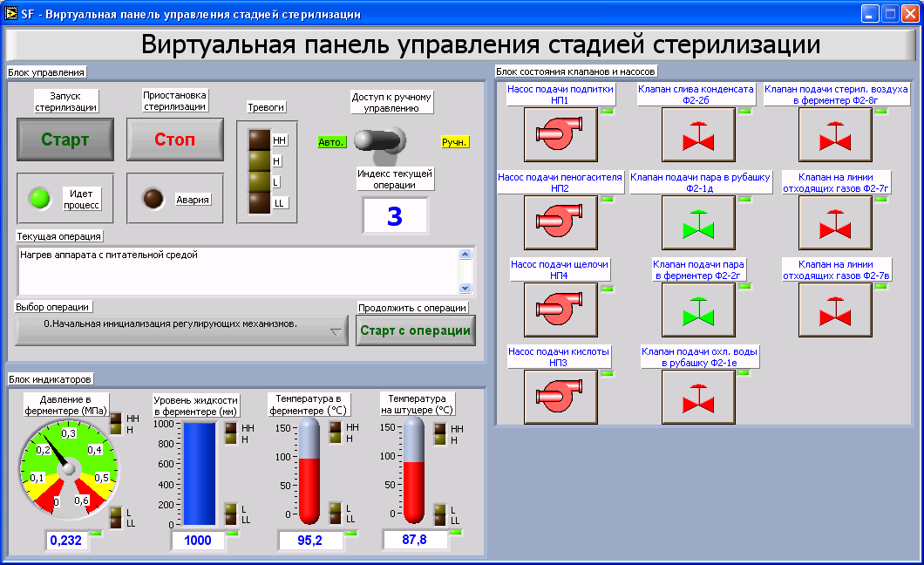Toggle steam-to-fermenter valve Ф2-2г
The image size is (924, 565).
697,310
